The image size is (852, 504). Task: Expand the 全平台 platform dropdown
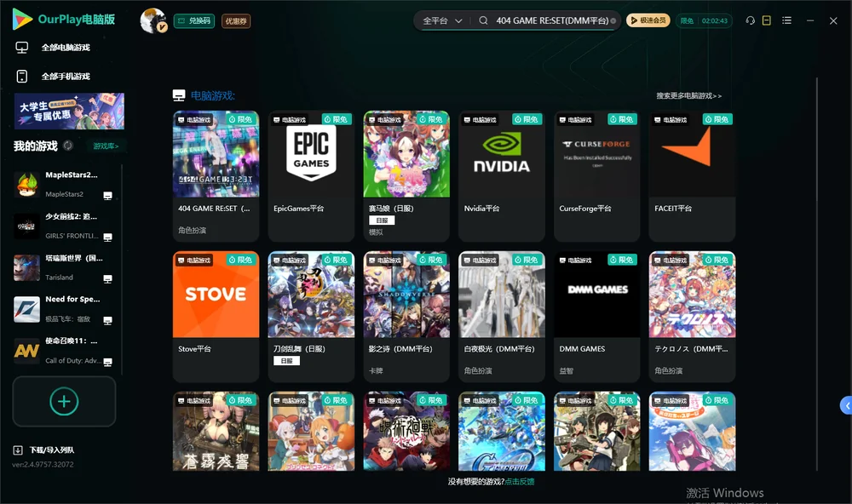click(442, 20)
